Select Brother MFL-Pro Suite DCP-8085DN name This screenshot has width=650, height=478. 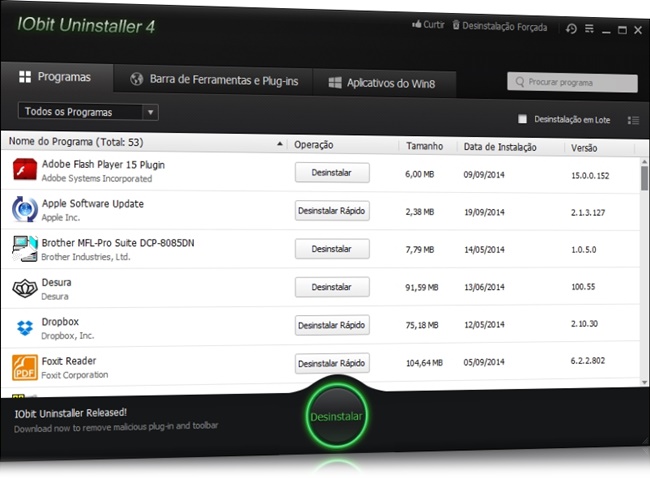[x=118, y=243]
